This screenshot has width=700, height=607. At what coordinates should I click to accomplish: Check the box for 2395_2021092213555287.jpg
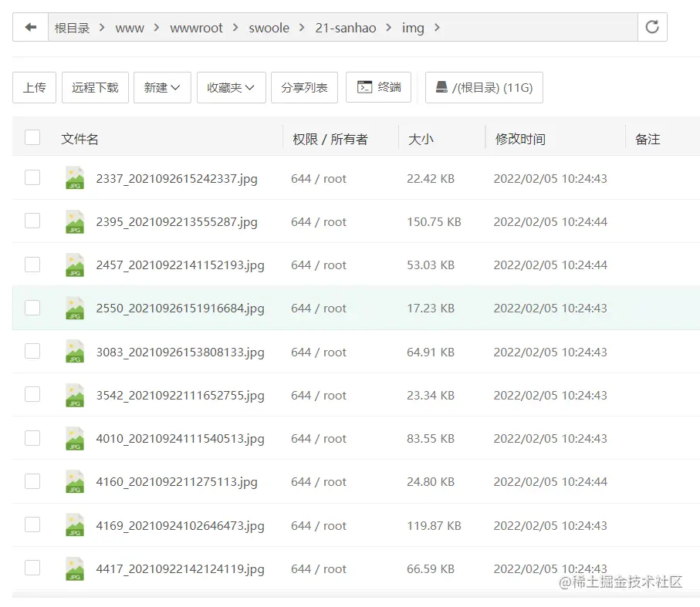[32, 221]
